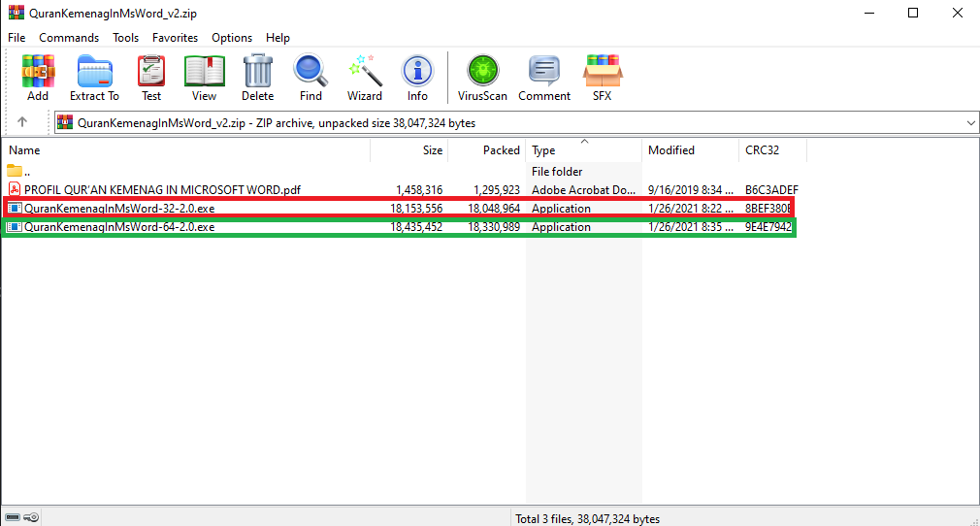Click the File folder type cell
This screenshot has height=526, width=980.
click(x=557, y=172)
